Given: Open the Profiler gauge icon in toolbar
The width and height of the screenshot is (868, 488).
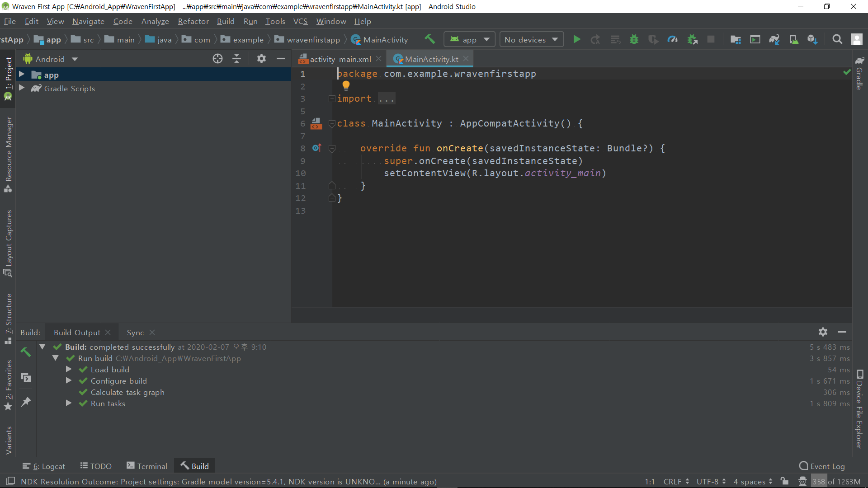Looking at the screenshot, I should click(672, 40).
